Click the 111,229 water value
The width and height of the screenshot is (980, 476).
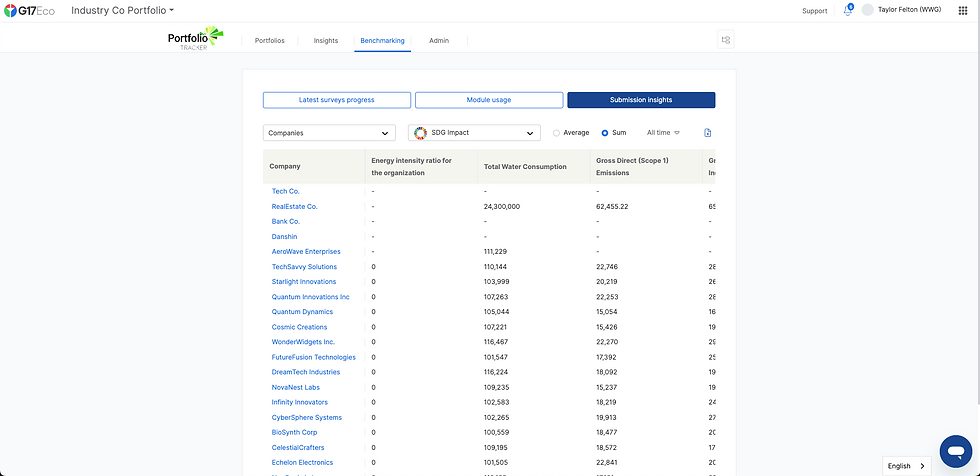[x=494, y=252]
